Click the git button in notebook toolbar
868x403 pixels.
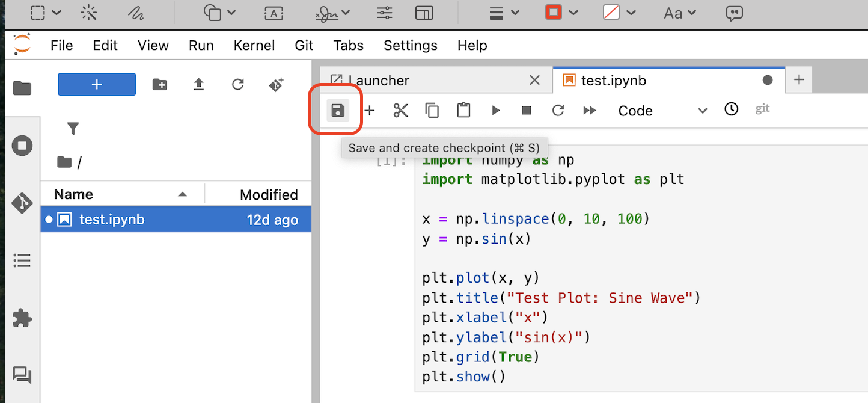[762, 109]
